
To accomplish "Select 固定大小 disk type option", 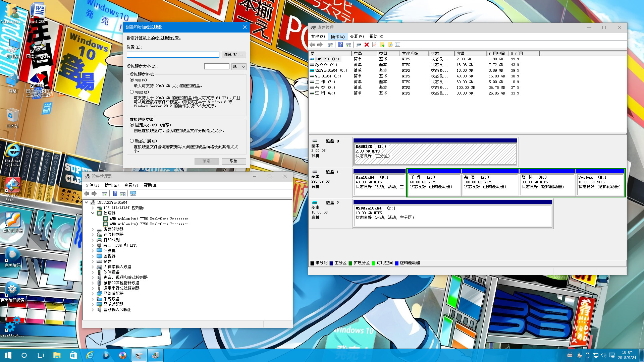I will pyautogui.click(x=132, y=125).
